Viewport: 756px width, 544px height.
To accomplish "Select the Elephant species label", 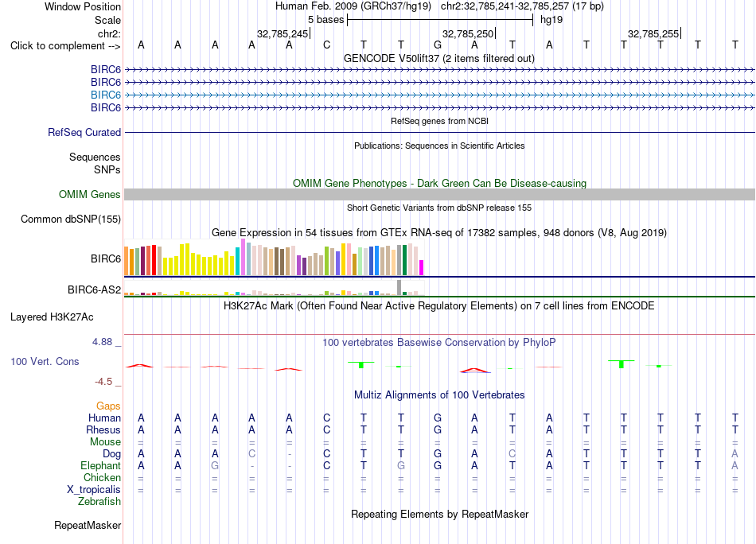I will [x=100, y=466].
